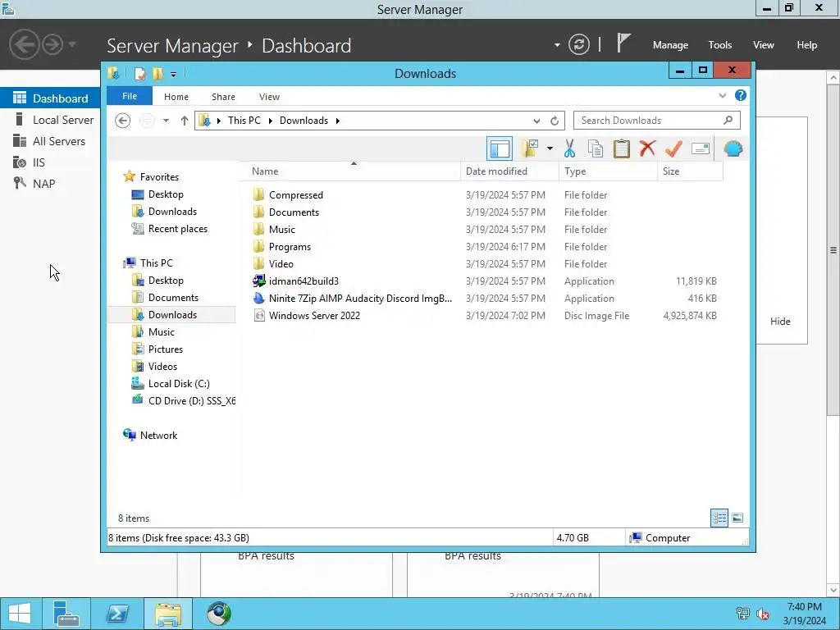Click the Cut scissors icon
The height and width of the screenshot is (630, 840).
[569, 148]
